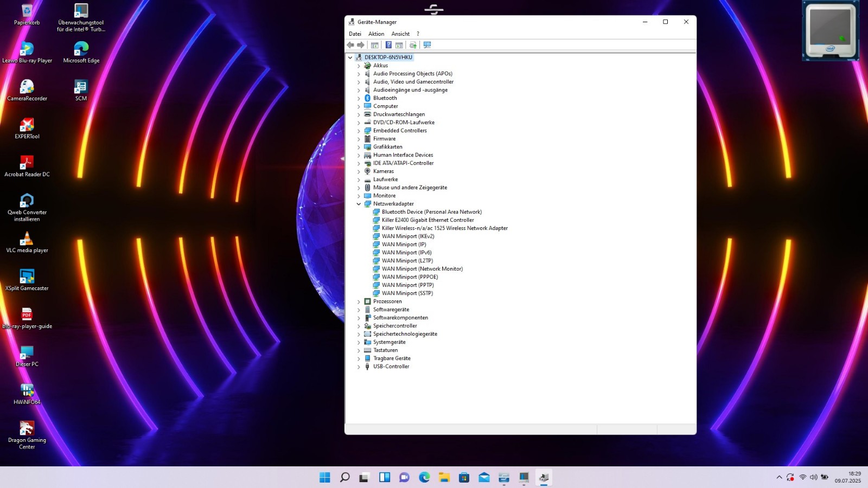Select the CameraRecorder desktop icon
The image size is (868, 488).
tap(27, 91)
